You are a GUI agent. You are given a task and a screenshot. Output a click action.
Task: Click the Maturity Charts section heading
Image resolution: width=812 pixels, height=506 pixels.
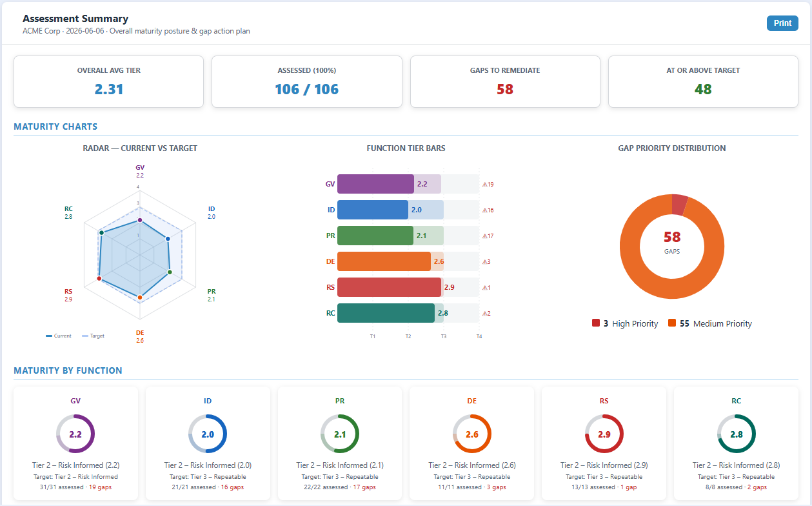(55, 126)
